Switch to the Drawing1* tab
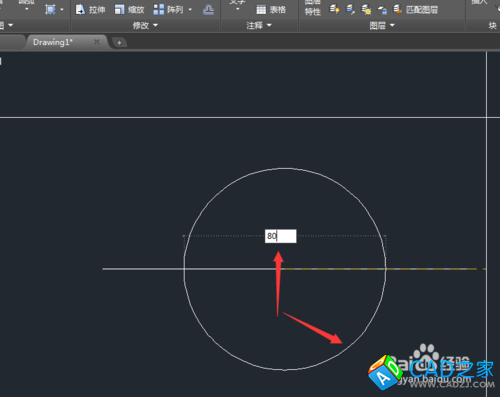 click(x=53, y=42)
